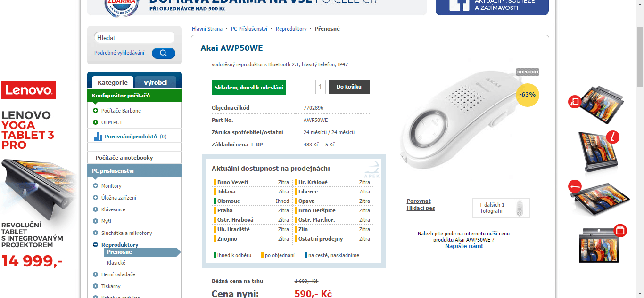The image size is (644, 298).
Task: Go to Hlavní Strana breadcrumb
Action: [x=207, y=29]
